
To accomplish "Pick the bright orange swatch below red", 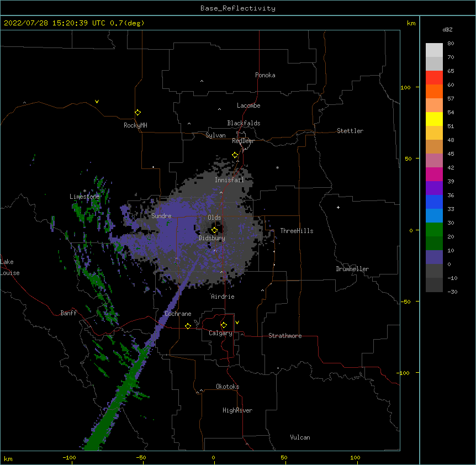I will [x=434, y=91].
